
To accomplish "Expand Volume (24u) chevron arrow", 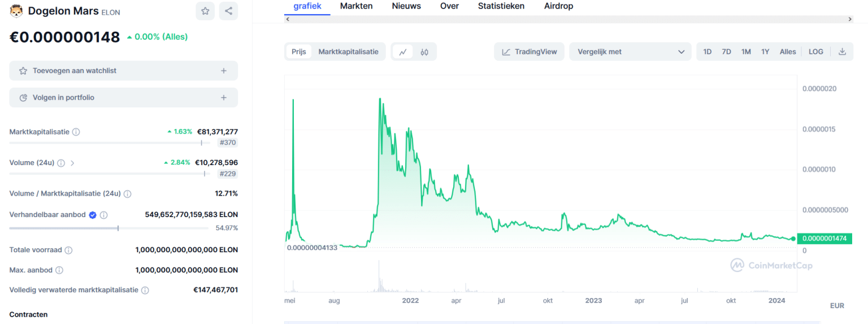I will tap(72, 163).
